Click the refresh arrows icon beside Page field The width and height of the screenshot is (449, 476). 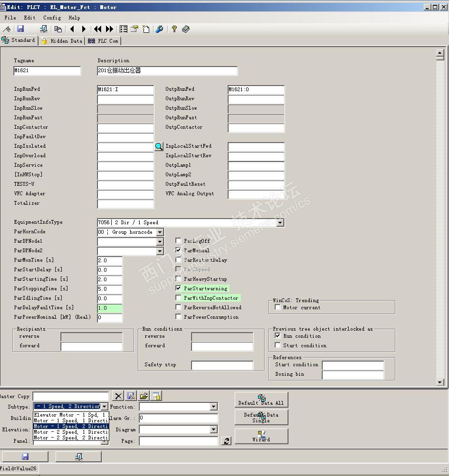click(x=227, y=441)
